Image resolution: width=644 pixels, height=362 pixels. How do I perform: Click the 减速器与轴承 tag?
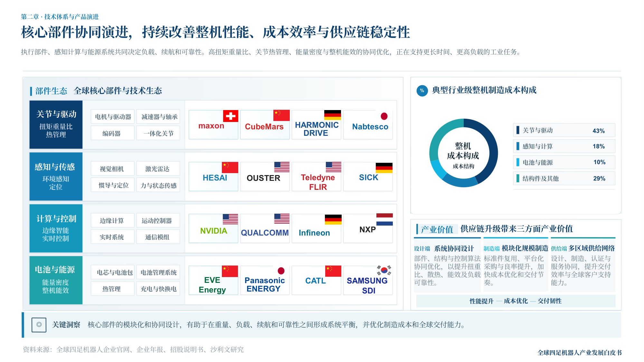(x=158, y=117)
